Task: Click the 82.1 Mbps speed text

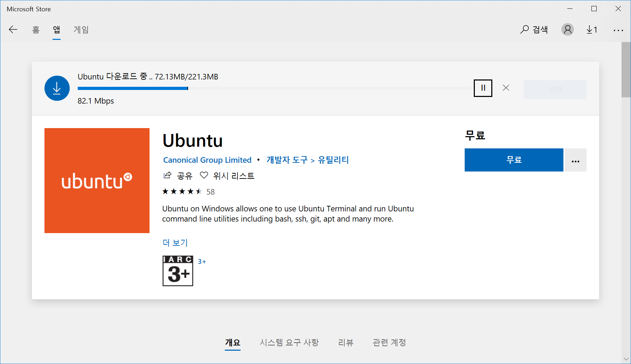Action: (96, 101)
